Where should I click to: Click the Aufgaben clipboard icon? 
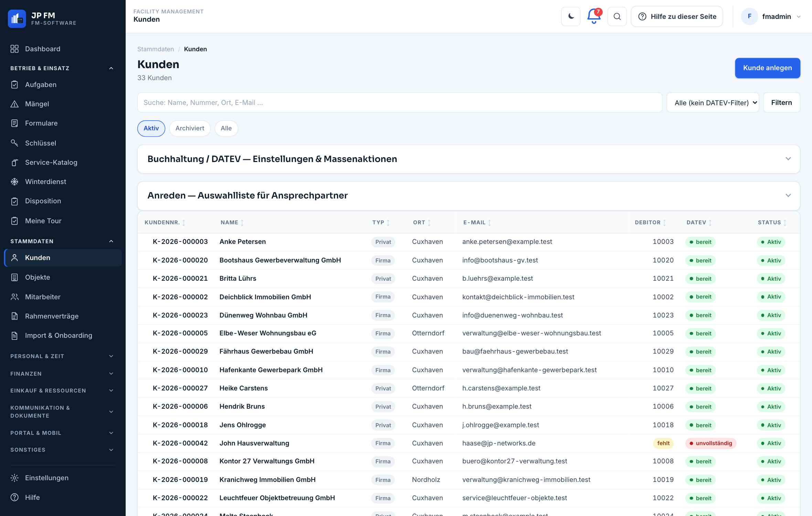14,85
